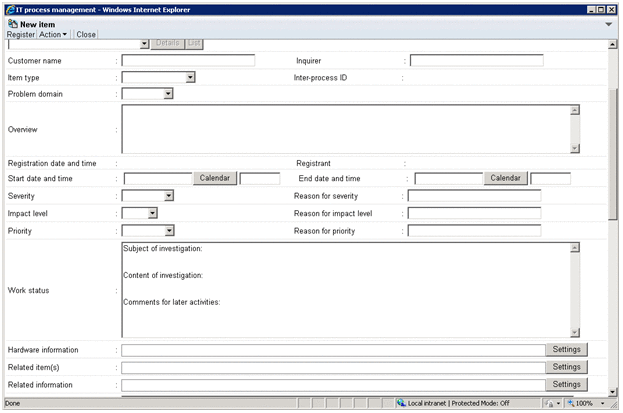Click the Done status text

[x=12, y=403]
